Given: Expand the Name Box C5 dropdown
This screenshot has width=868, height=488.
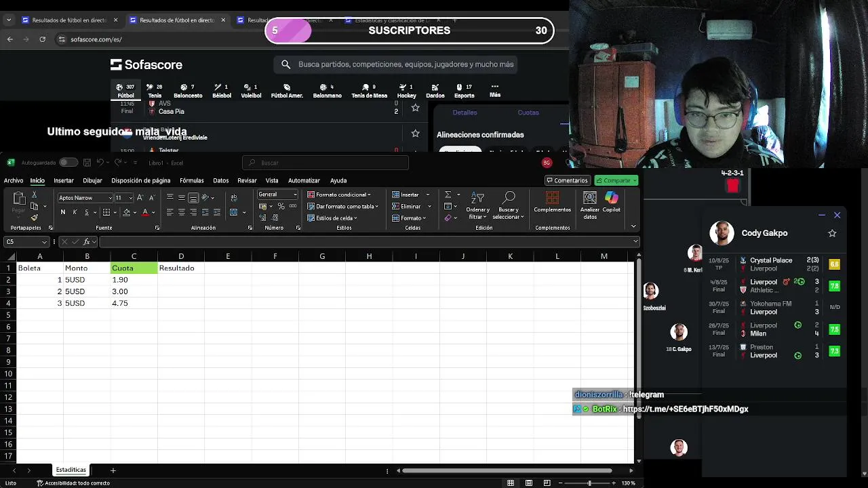Looking at the screenshot, I should coord(45,242).
